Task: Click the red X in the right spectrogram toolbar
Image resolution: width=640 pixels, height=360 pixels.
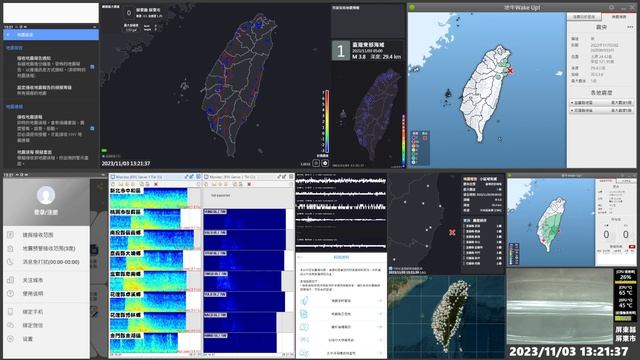Action: (249, 184)
